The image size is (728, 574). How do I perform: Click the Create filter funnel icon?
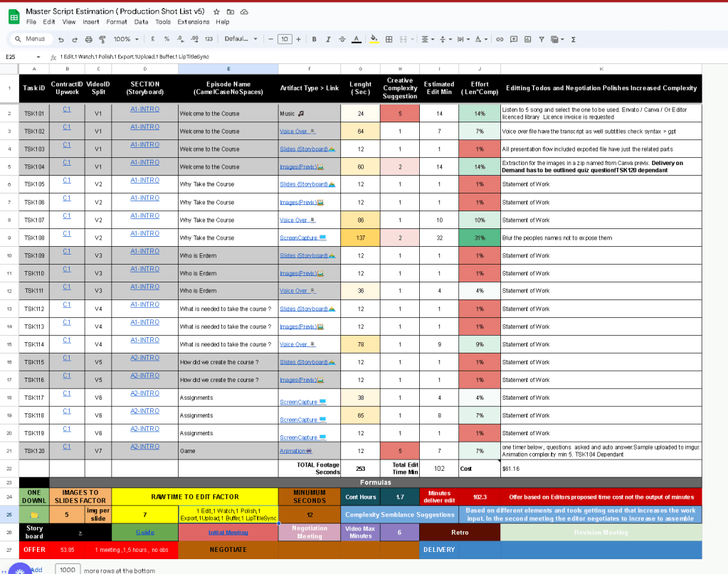(x=542, y=39)
